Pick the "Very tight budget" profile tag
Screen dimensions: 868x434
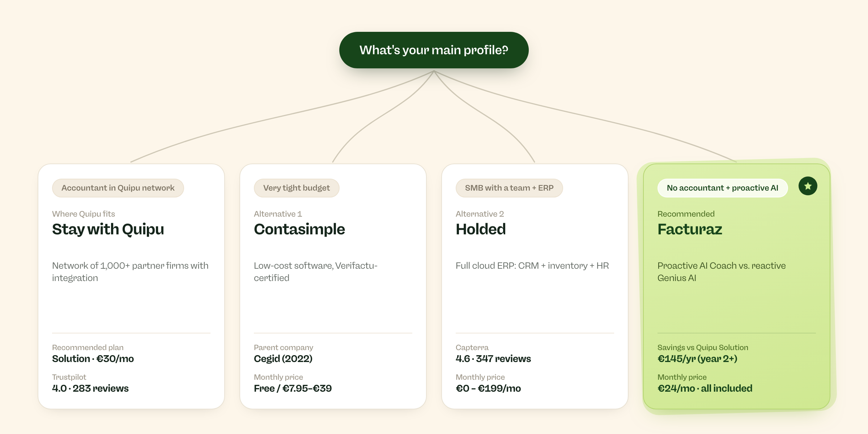297,188
